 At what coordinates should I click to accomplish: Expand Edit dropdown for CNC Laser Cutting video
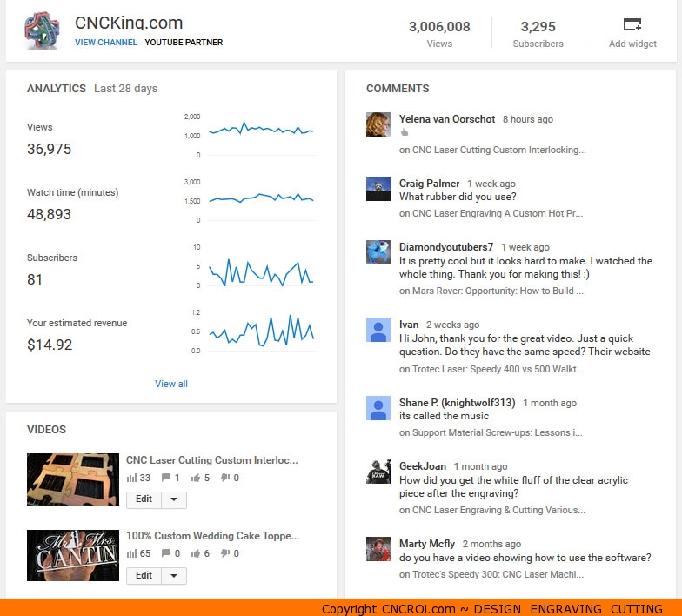[x=174, y=499]
